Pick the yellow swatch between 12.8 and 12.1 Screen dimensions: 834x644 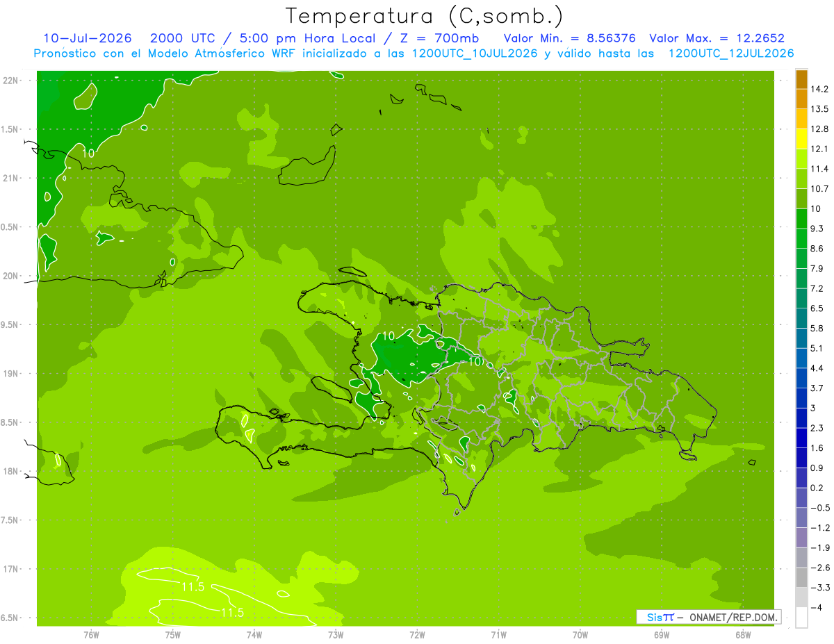pyautogui.click(x=801, y=139)
